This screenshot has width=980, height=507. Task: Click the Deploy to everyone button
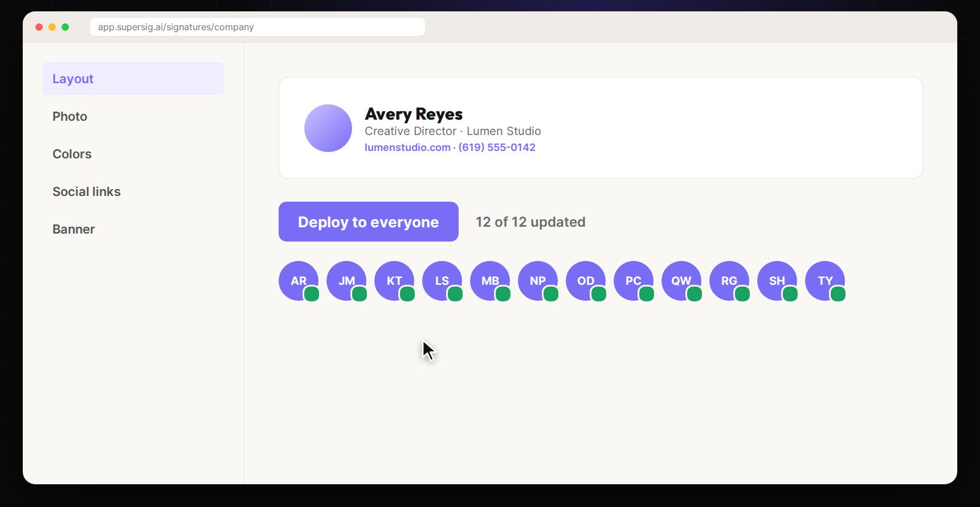tap(369, 222)
